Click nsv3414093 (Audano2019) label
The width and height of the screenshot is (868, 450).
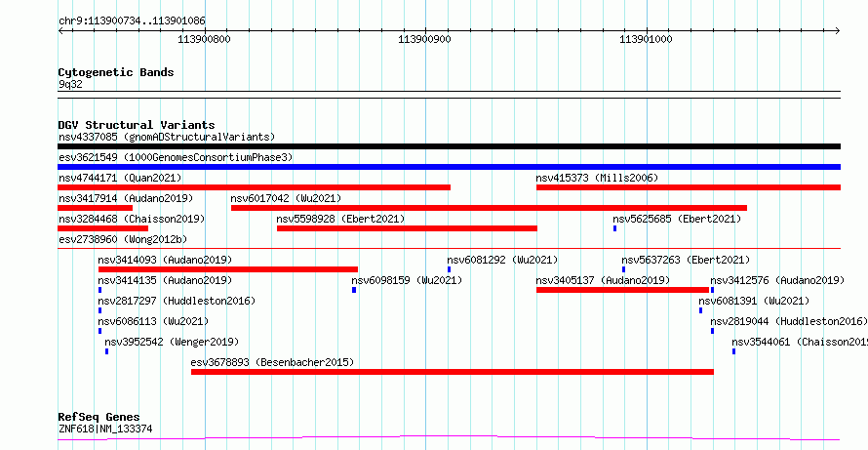(165, 260)
